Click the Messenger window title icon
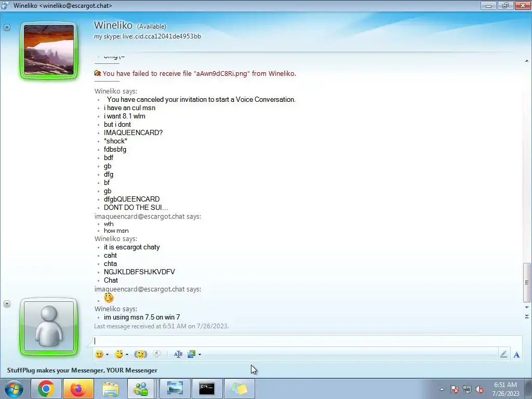The image size is (532, 399). tap(5, 5)
